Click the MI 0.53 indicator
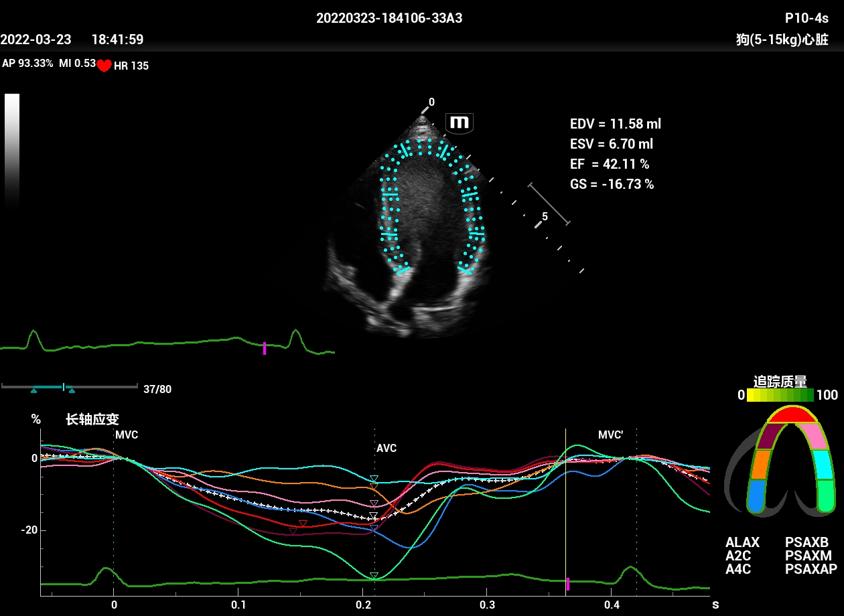 pyautogui.click(x=78, y=64)
